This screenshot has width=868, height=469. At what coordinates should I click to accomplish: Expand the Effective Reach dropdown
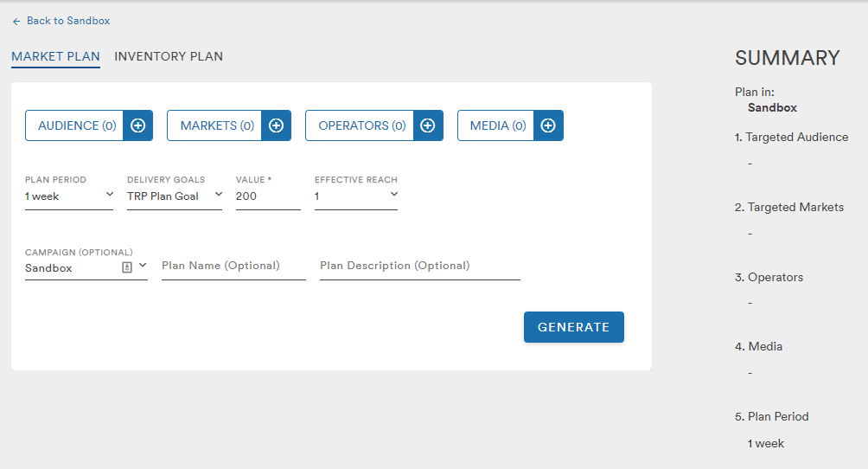tap(356, 196)
